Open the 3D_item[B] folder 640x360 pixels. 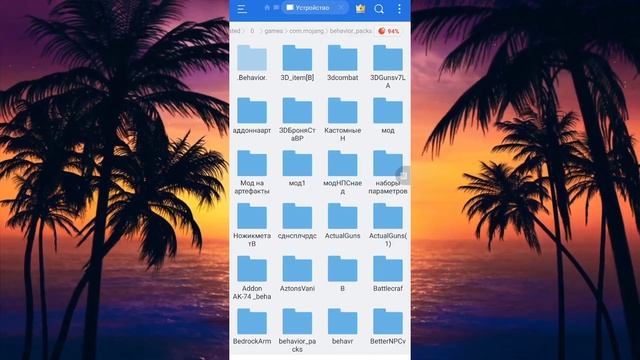tap(297, 63)
